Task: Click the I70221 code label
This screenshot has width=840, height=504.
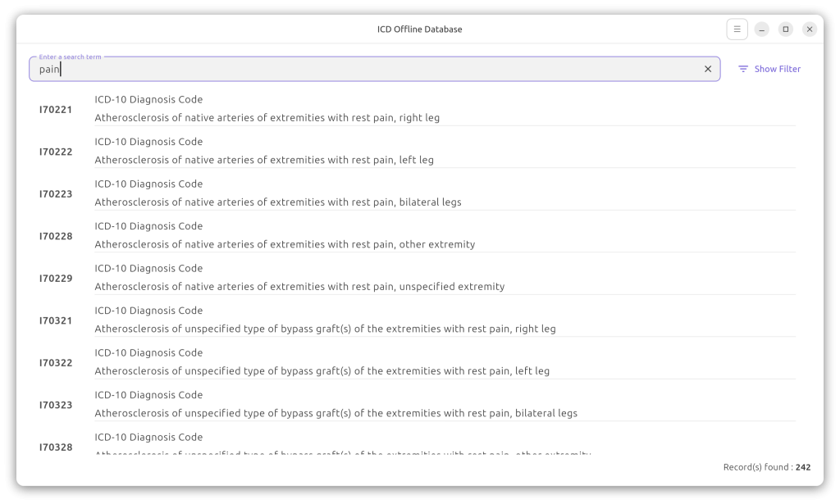Action: click(x=56, y=110)
